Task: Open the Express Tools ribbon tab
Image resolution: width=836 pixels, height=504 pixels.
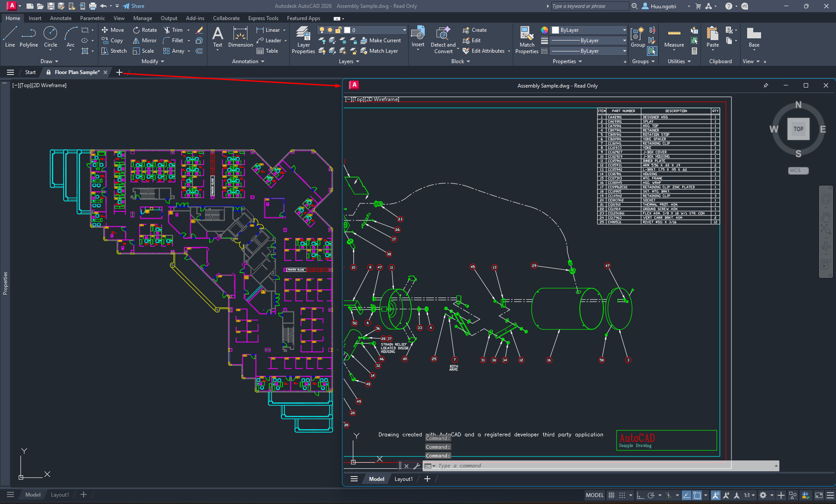Action: 263,18
